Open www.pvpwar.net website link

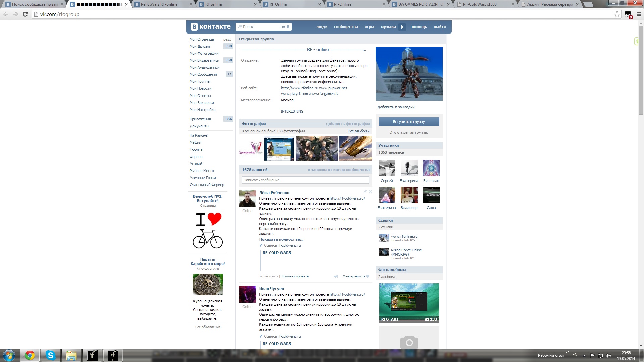(x=333, y=88)
